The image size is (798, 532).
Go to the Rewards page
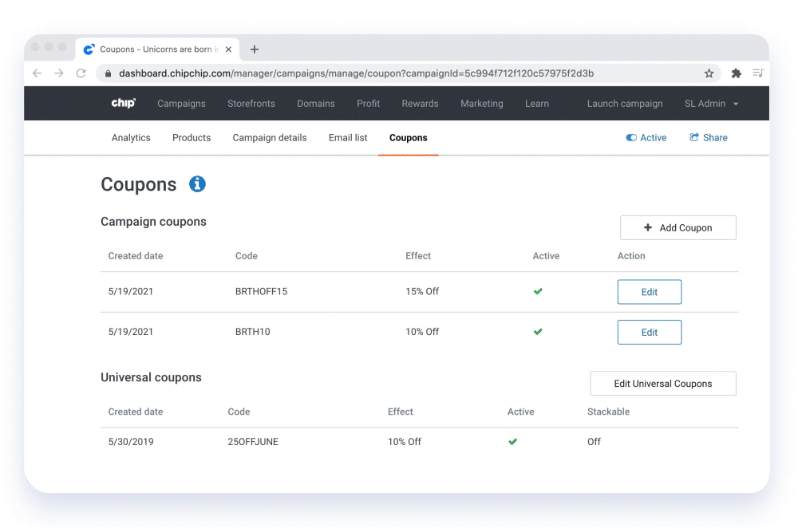pos(420,103)
